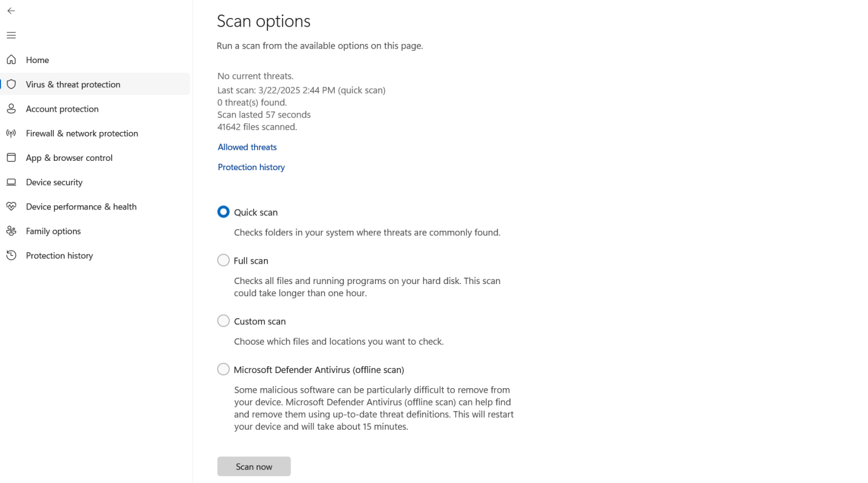This screenshot has width=868, height=483.
Task: Open the Protection history link under scan results
Action: pyautogui.click(x=251, y=167)
